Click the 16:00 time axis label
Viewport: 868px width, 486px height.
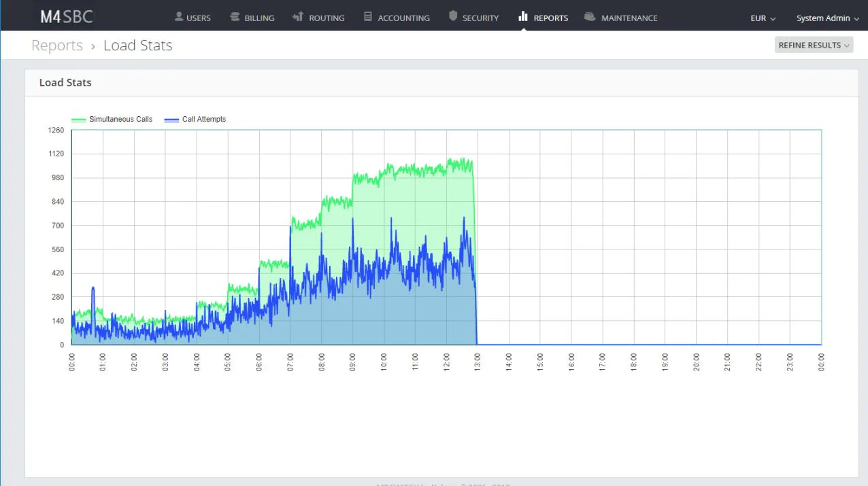(x=571, y=364)
